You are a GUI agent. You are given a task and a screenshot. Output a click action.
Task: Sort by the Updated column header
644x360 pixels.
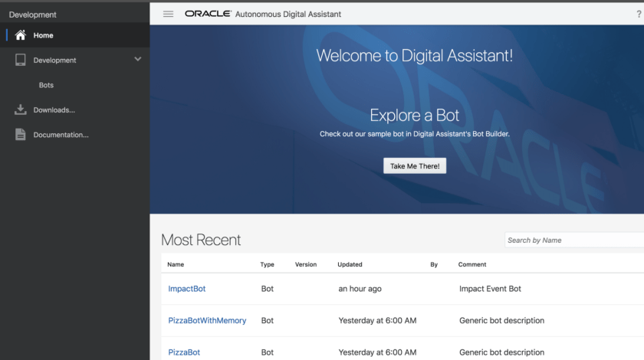tap(350, 264)
